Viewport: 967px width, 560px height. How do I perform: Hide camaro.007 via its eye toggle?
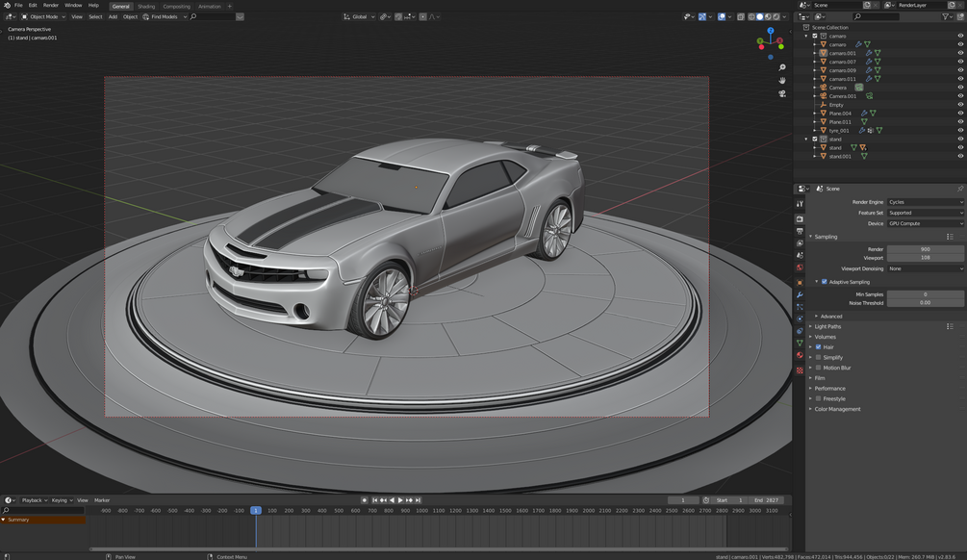click(960, 62)
